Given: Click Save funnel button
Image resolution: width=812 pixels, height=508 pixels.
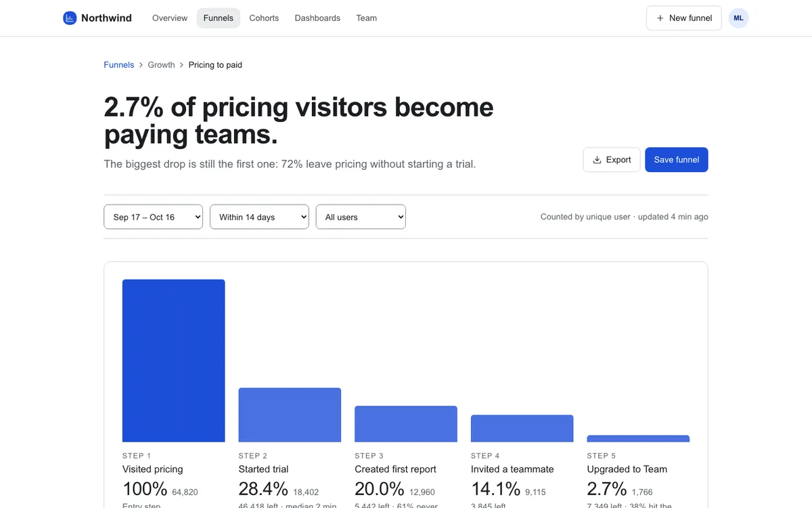Looking at the screenshot, I should (x=677, y=160).
